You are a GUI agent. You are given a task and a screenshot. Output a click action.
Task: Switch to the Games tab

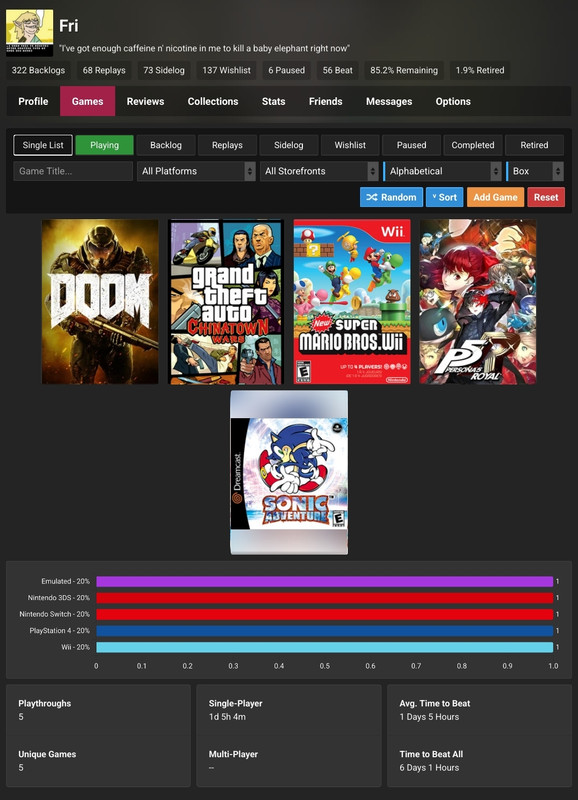87,101
